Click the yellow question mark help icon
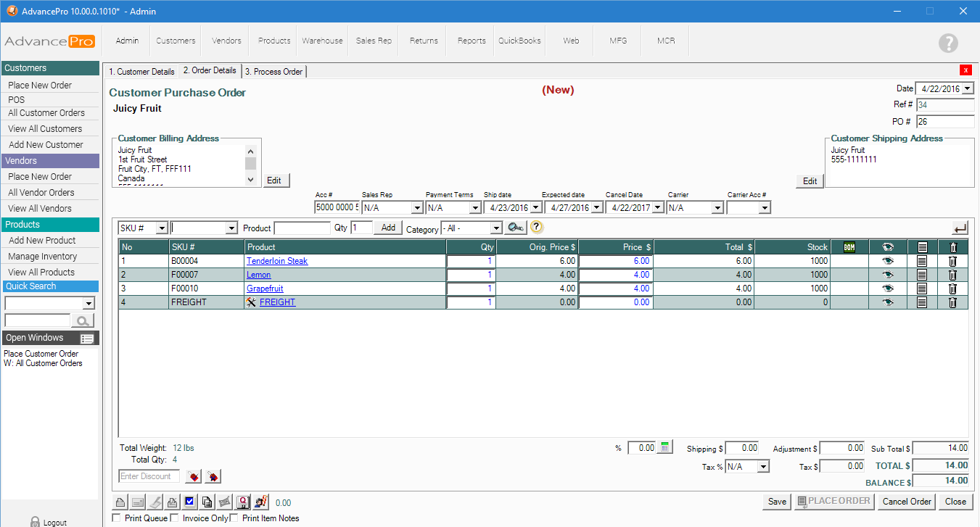 (x=537, y=227)
